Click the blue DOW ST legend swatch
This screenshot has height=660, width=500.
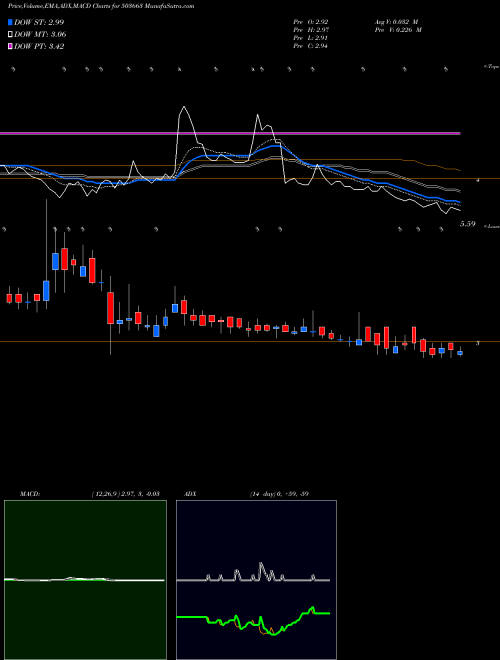pos(10,22)
